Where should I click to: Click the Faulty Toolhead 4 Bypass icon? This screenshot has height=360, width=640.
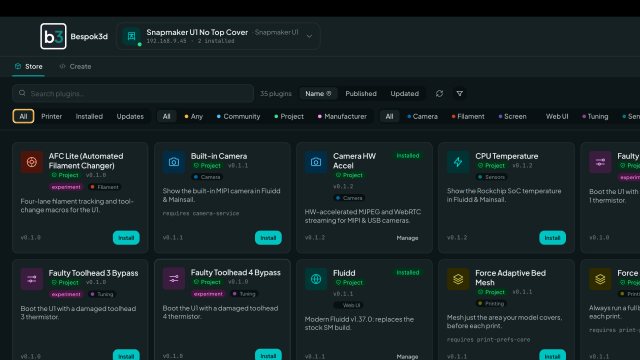[173, 279]
